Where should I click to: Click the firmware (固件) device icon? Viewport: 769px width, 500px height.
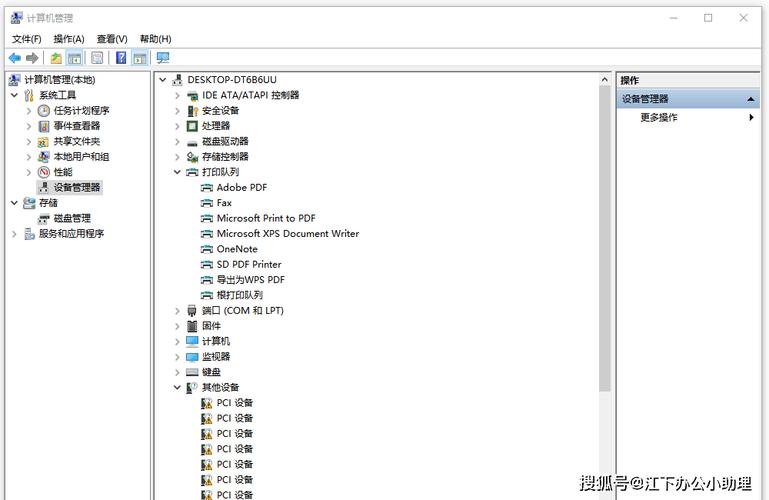point(192,326)
